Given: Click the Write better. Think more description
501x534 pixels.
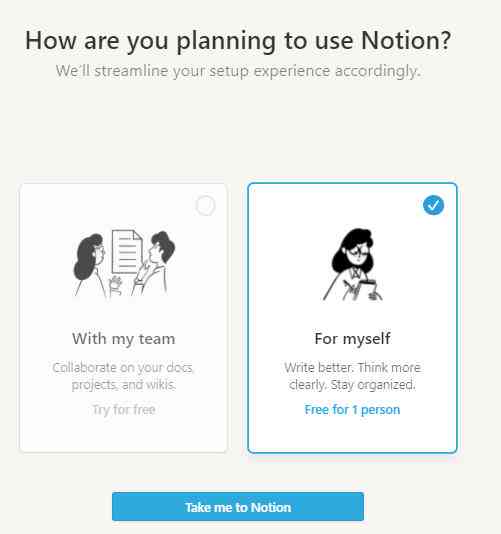Looking at the screenshot, I should tap(353, 376).
